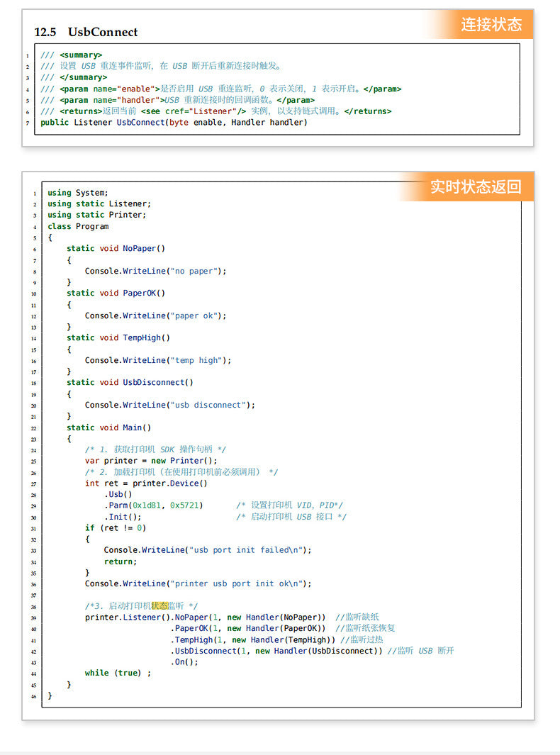Click 'static void UsbDisconnect()' declaration

point(130,382)
